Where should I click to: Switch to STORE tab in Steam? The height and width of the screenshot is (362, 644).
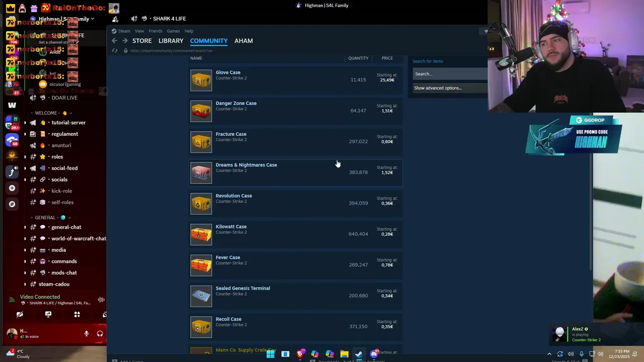click(x=142, y=41)
